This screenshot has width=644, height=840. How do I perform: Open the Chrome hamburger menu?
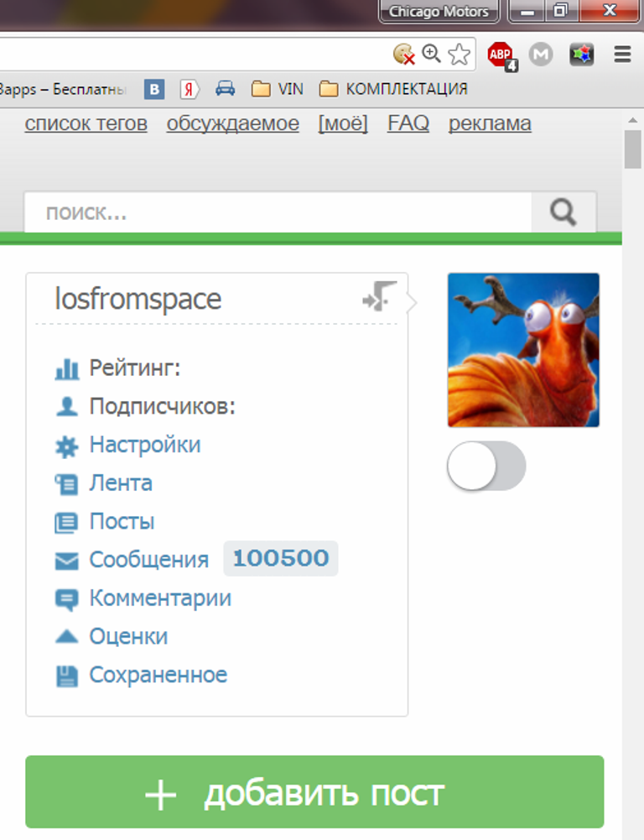coord(622,55)
